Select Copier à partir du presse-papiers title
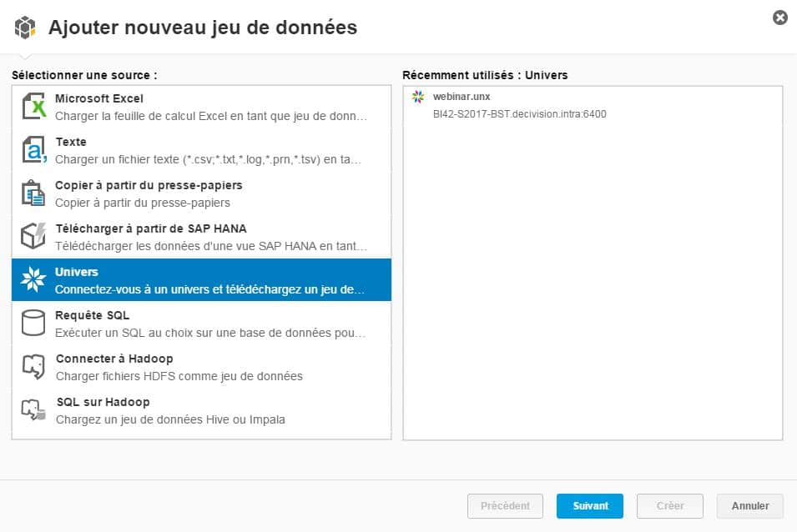 [149, 185]
